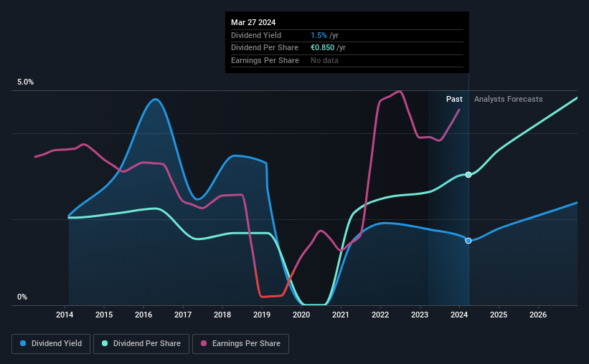Image resolution: width=589 pixels, height=364 pixels.
Task: Toggle the Dividend Yield legend button
Action: coord(51,344)
